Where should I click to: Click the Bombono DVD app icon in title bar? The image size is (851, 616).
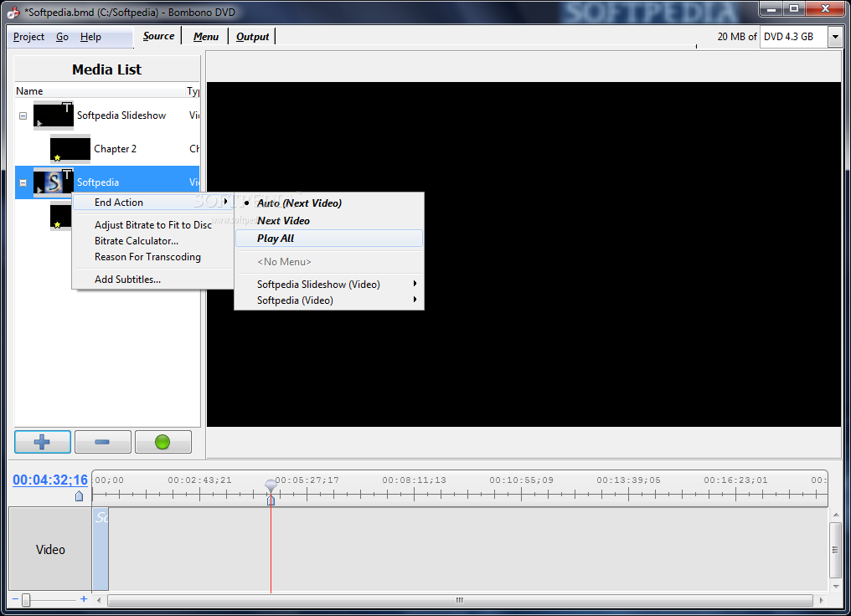coord(13,13)
